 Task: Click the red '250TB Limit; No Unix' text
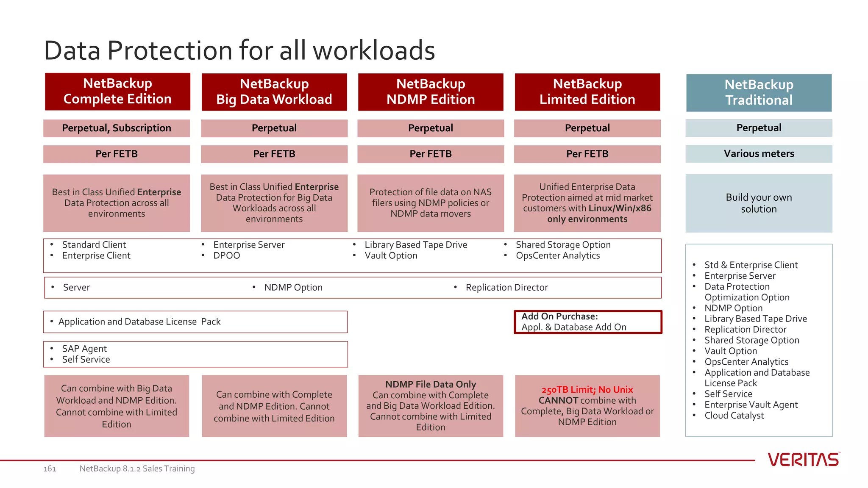click(x=587, y=390)
